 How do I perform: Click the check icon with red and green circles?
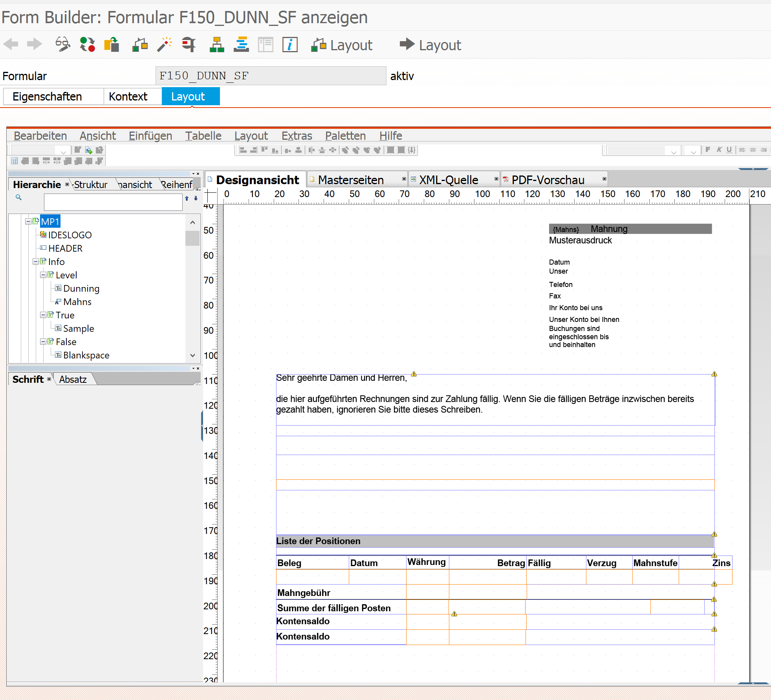[87, 44]
